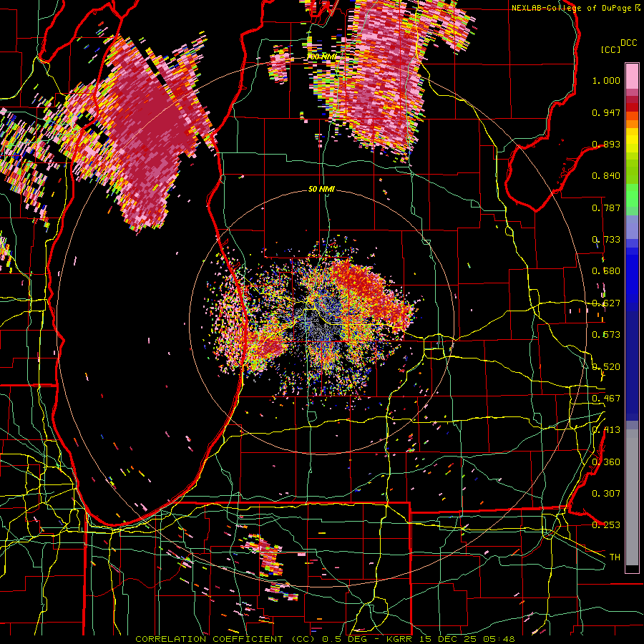The image size is (644, 644).
Task: Click the 0.893 scale value
Action: (x=606, y=144)
